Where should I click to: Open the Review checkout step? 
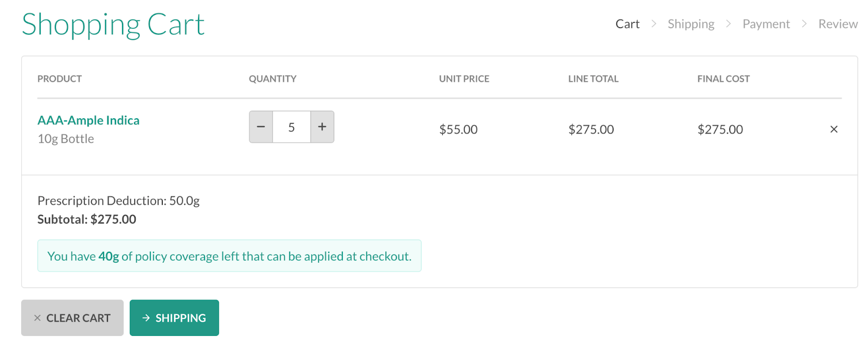[838, 24]
